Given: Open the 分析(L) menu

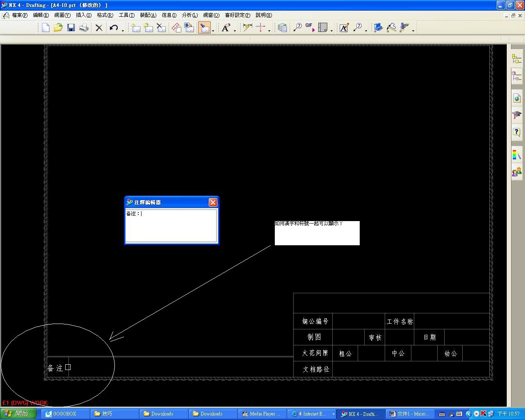Looking at the screenshot, I should tap(189, 15).
